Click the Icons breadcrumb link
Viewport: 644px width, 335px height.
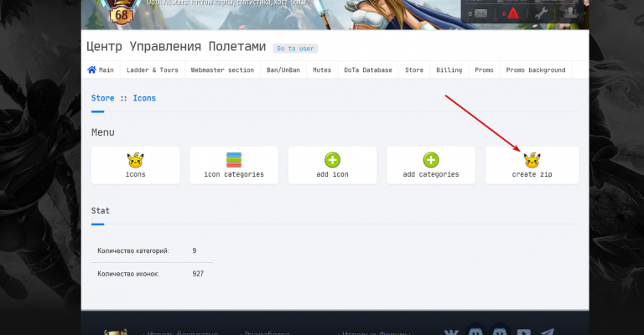(x=144, y=98)
